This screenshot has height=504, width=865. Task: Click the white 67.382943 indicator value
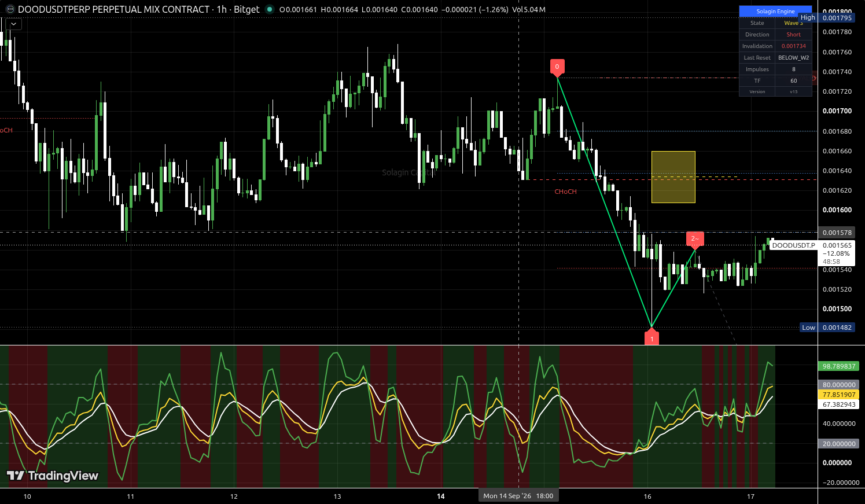(x=839, y=404)
